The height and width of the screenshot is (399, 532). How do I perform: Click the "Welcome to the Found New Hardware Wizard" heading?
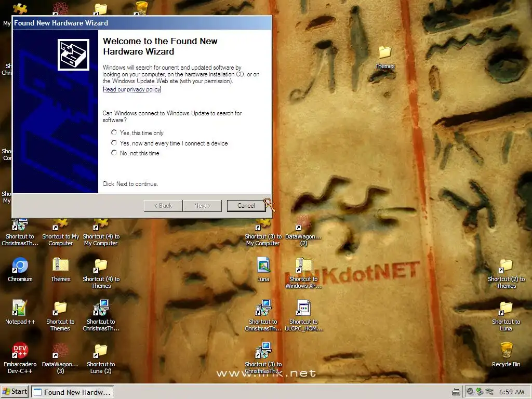(x=160, y=46)
